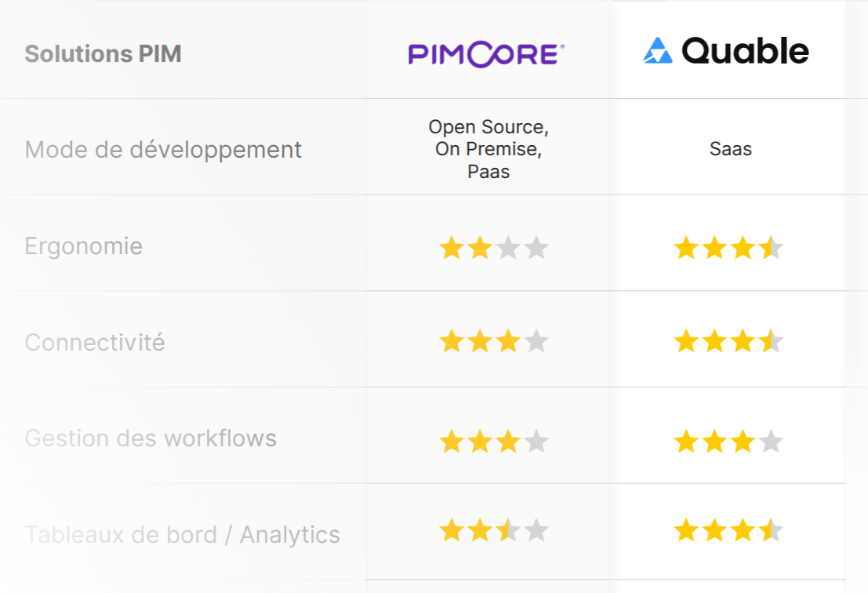This screenshot has width=868, height=593.
Task: Select the Mode de développement row label
Action: (163, 150)
